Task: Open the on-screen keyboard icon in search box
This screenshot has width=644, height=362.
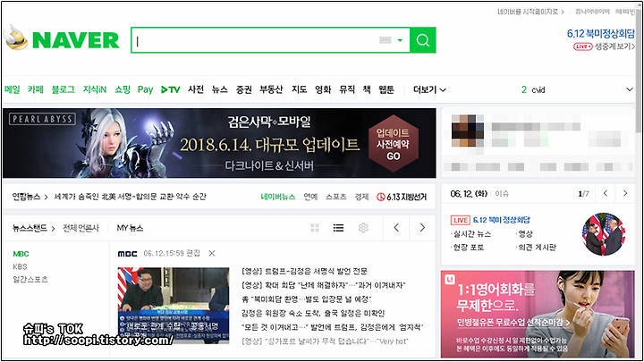Action: (x=385, y=40)
